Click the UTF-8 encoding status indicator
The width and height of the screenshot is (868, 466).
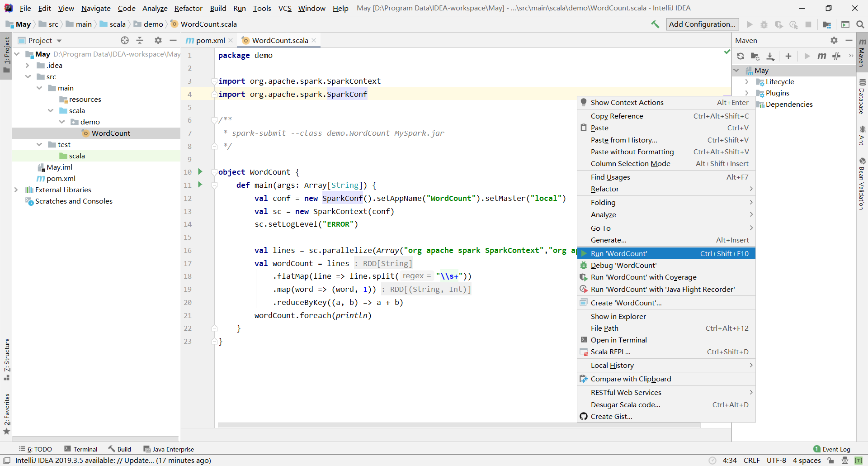(x=776, y=461)
